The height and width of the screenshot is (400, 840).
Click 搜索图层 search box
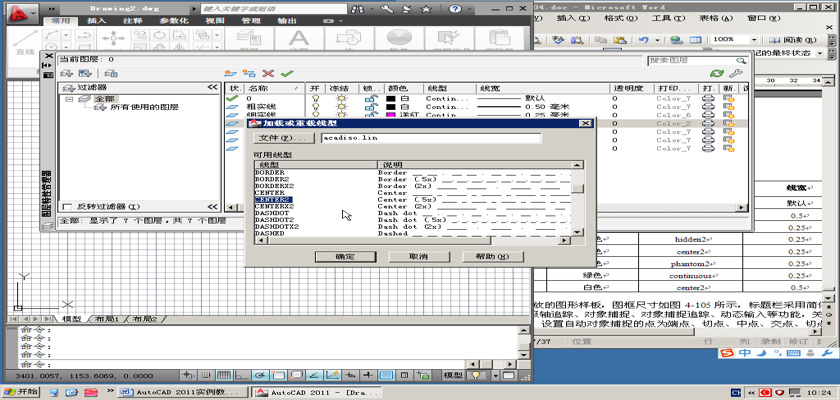[698, 61]
